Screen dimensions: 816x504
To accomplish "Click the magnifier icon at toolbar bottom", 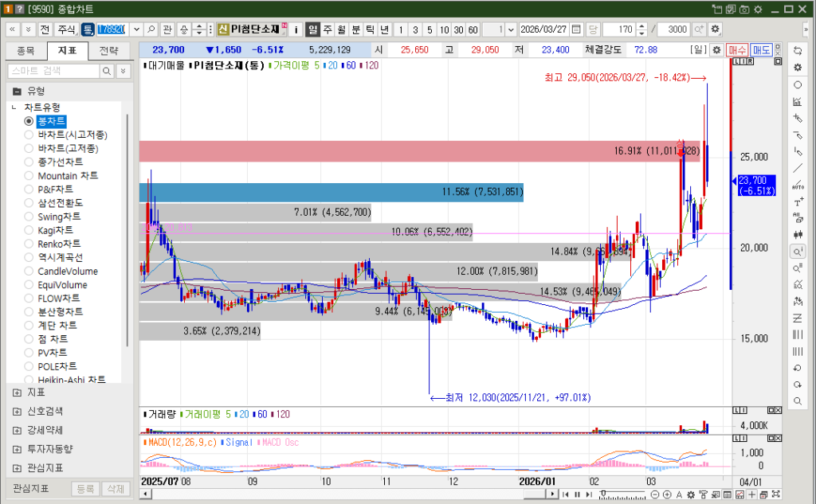I will point(798,401).
